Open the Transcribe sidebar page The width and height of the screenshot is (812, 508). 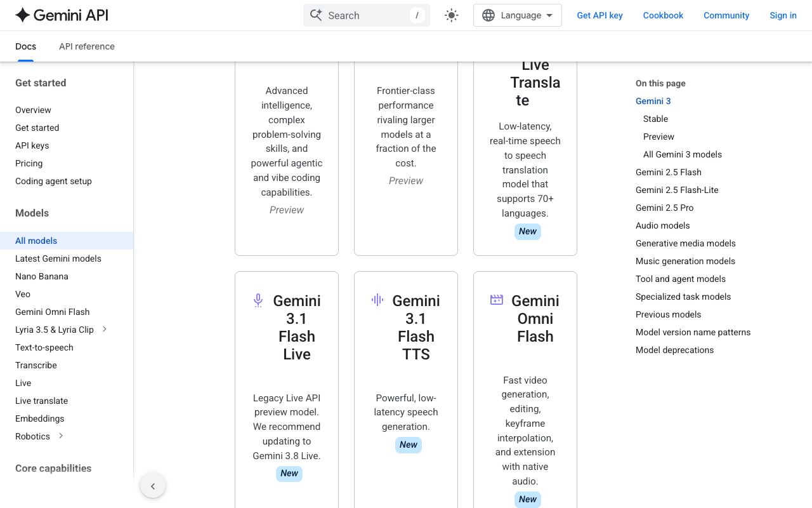[36, 365]
